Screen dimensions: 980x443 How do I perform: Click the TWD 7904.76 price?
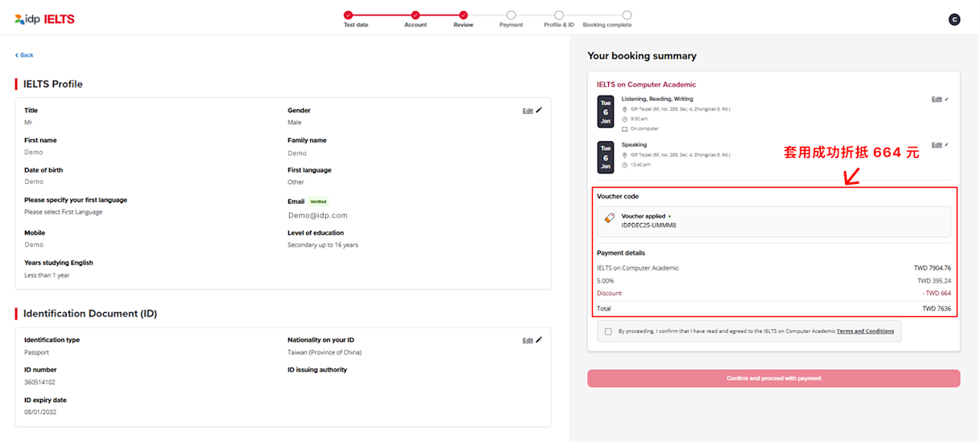(x=933, y=268)
